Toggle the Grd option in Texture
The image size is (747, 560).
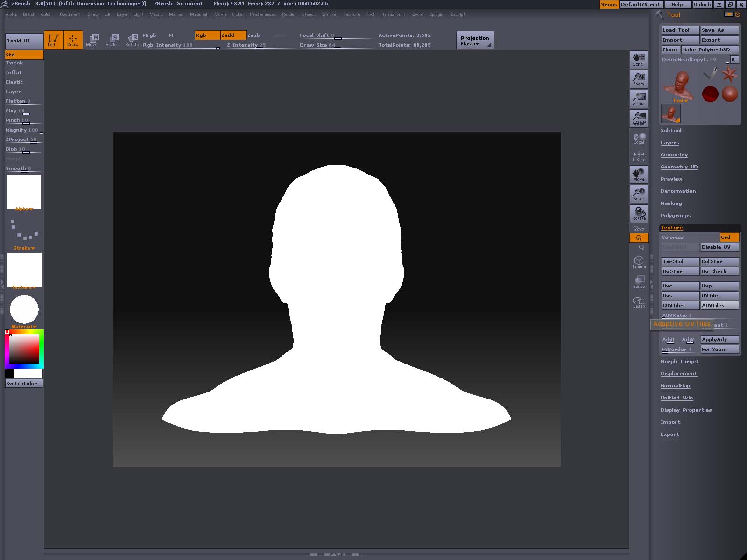click(x=729, y=238)
